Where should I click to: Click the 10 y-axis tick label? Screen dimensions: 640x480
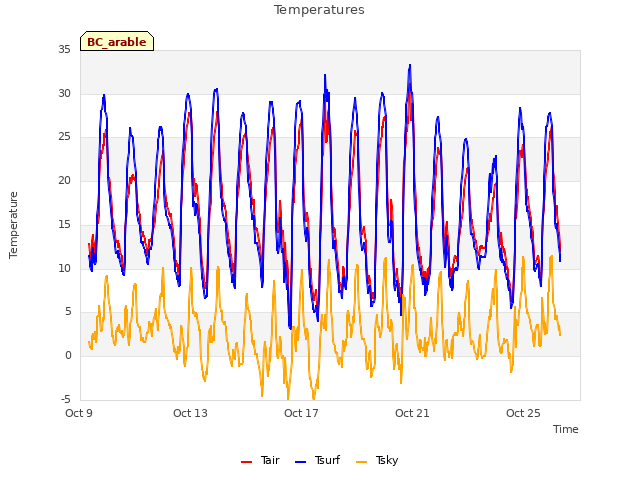[64, 268]
